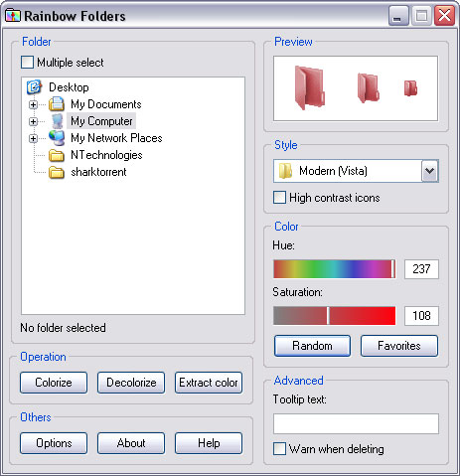The width and height of the screenshot is (460, 476).
Task: Expand the My Network Places tree node
Action: pos(33,138)
